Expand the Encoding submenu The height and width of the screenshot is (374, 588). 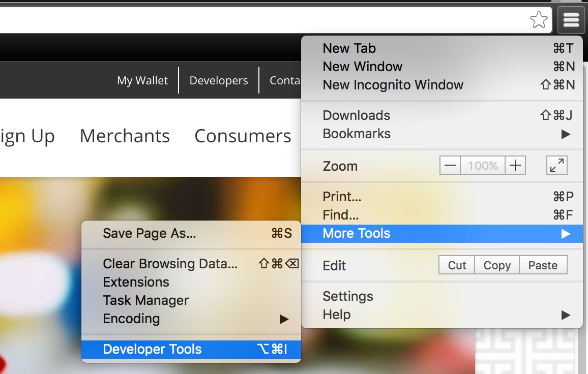pos(191,319)
